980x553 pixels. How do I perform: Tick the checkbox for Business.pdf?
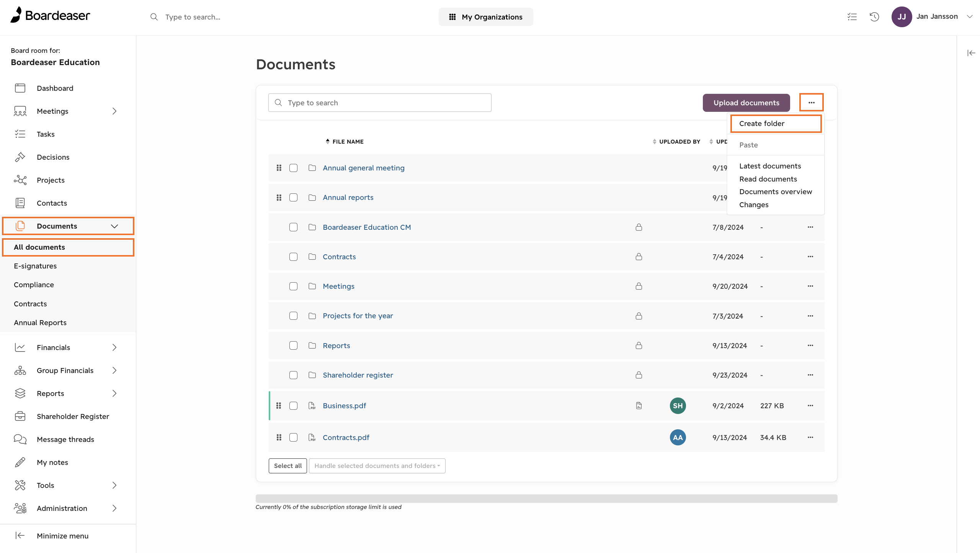(x=293, y=406)
